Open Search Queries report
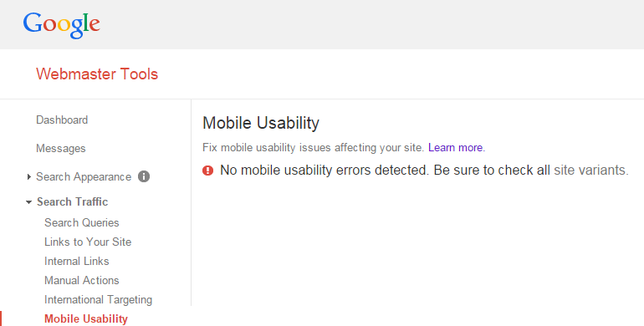The height and width of the screenshot is (326, 644). click(82, 222)
